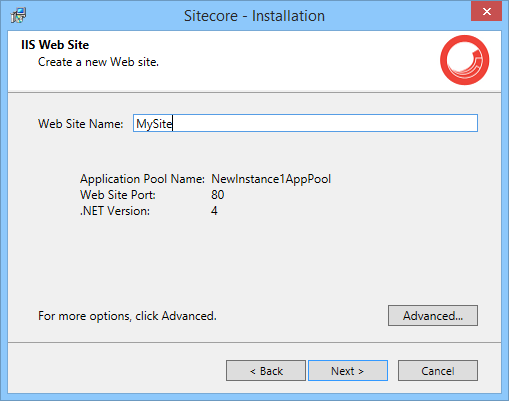
Task: Click 'For more options, click Advanced.' text
Action: (127, 316)
